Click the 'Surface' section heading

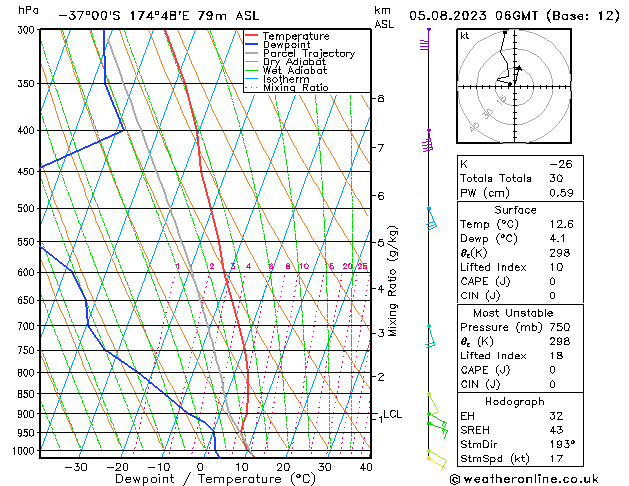[515, 210]
